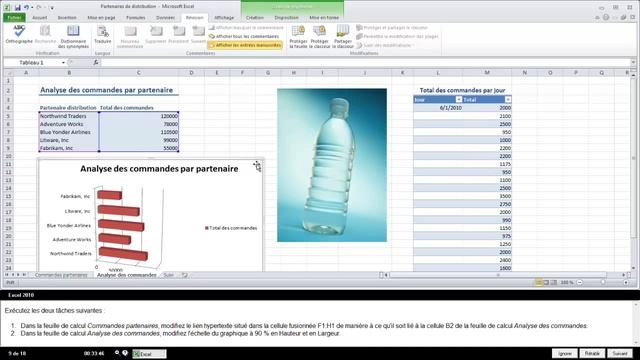Click the Rétablir button
This screenshot has width=640, height=360.
pyautogui.click(x=592, y=353)
